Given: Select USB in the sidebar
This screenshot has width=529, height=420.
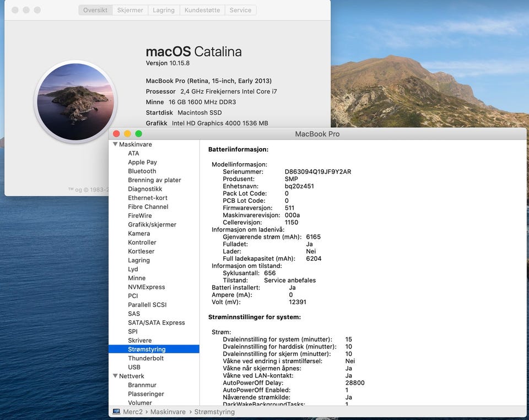Looking at the screenshot, I should (134, 367).
